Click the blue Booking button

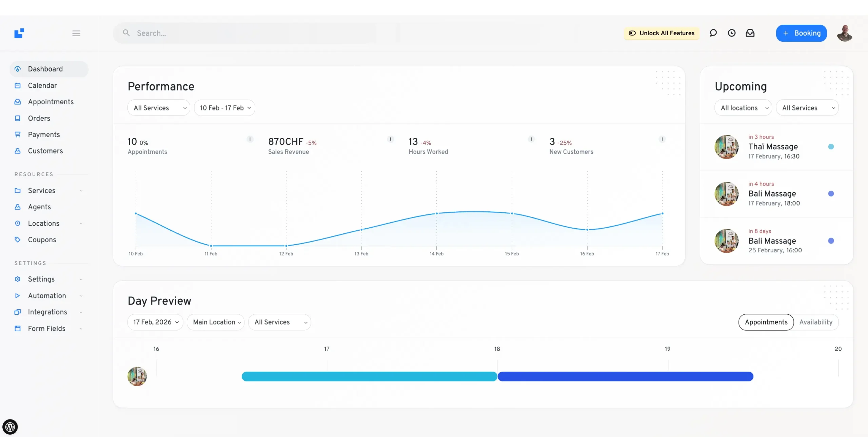point(801,33)
